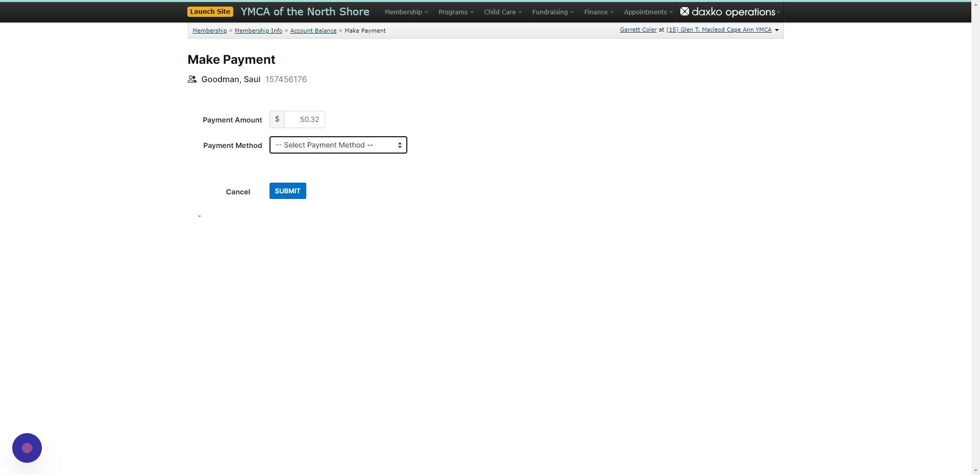
Task: Click the YMCA of the North Shore title
Action: [305, 12]
